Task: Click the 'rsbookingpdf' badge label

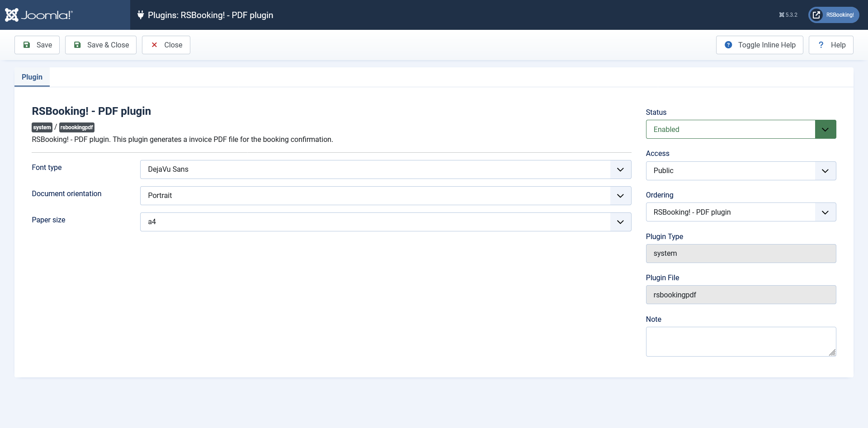Action: pos(77,127)
